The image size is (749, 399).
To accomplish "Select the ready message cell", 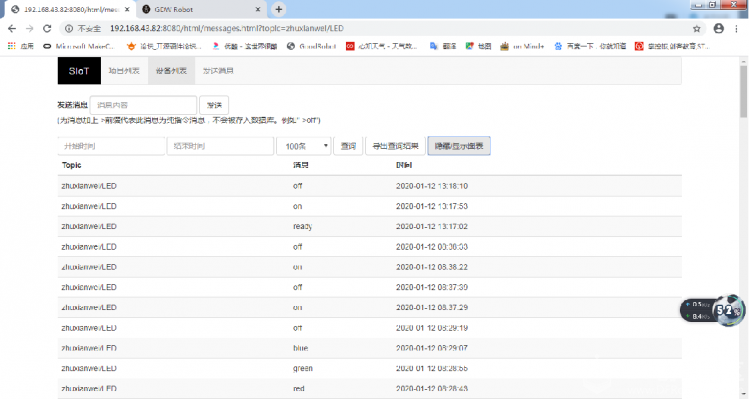I will coord(302,226).
